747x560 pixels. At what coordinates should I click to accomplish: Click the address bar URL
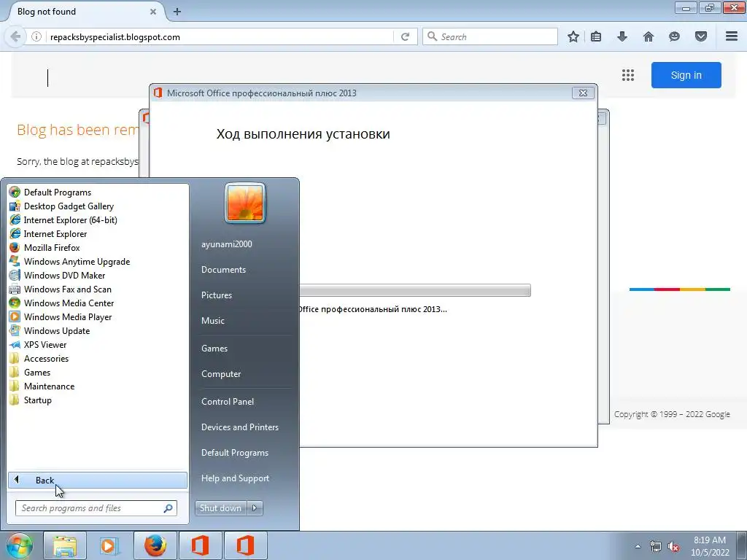point(115,36)
